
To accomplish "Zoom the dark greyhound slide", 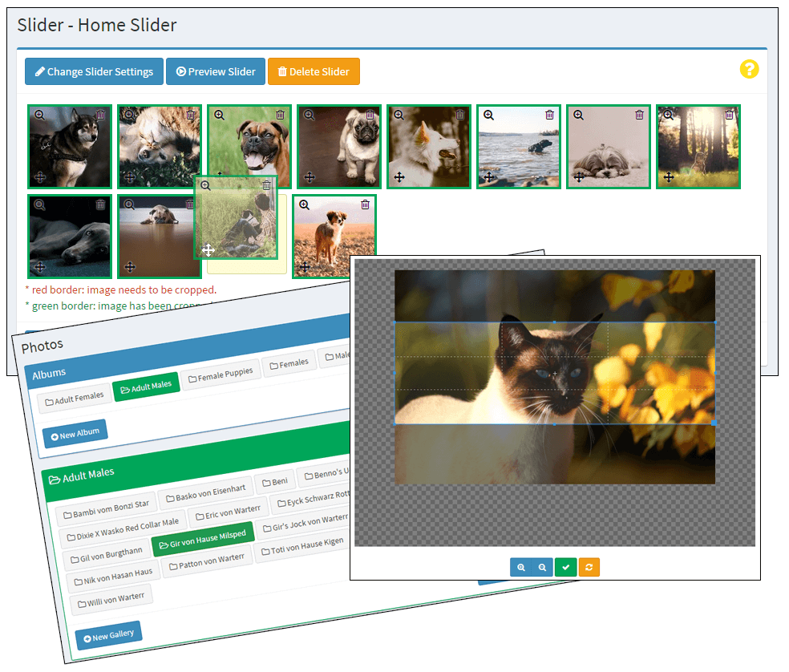I will coord(39,204).
